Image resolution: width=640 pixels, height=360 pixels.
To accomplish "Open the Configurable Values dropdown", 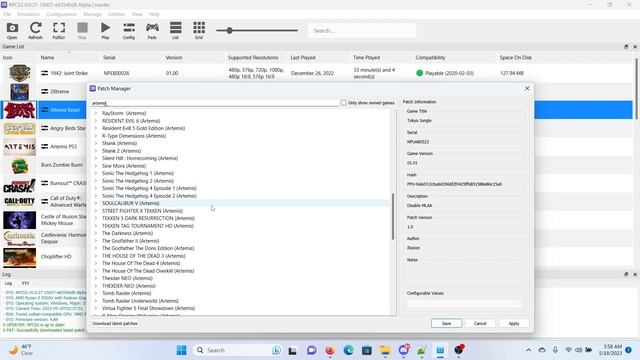I will pos(464,304).
